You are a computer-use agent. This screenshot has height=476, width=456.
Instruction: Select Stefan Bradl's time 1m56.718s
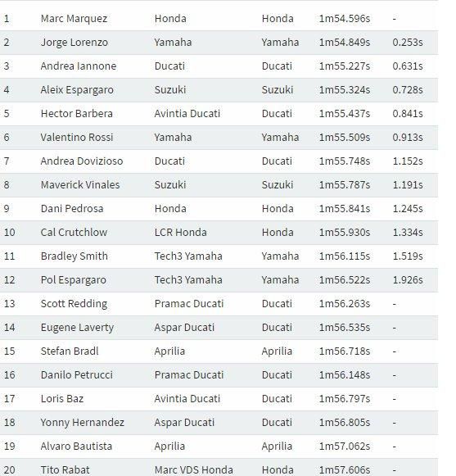pos(345,351)
